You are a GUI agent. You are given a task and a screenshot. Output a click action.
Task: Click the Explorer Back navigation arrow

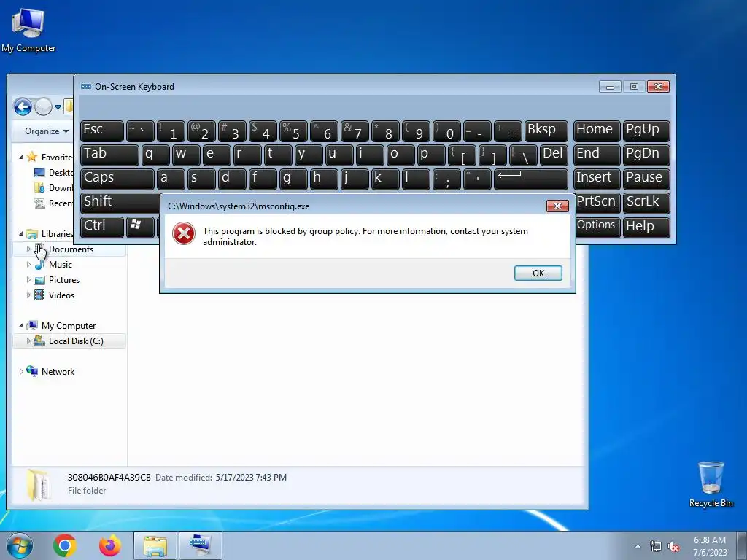pos(23,106)
